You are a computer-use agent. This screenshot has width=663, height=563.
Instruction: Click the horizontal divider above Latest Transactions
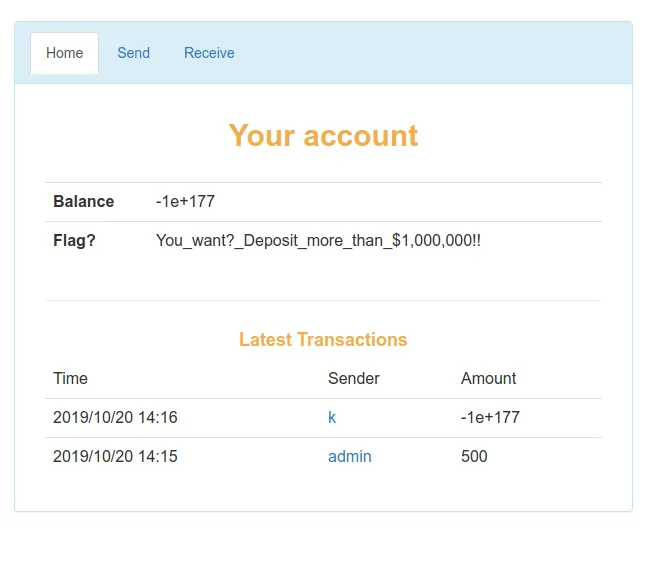323,300
